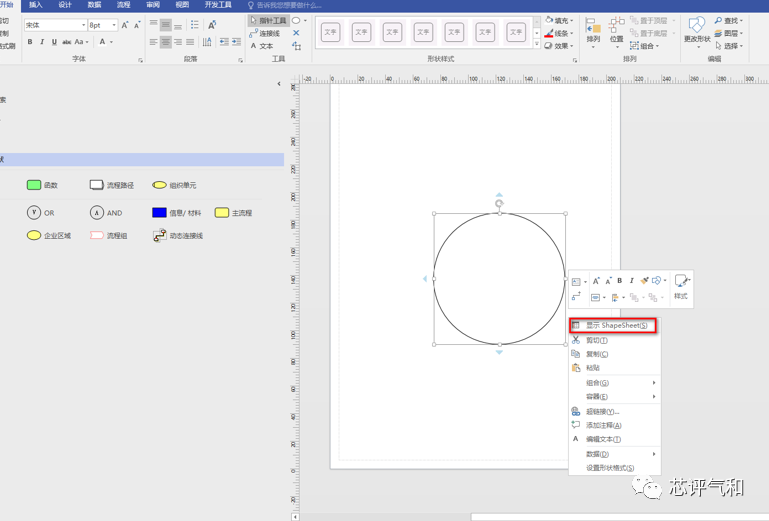Select the Text tool (文本) in ribbon
The width and height of the screenshot is (769, 521).
(x=261, y=46)
